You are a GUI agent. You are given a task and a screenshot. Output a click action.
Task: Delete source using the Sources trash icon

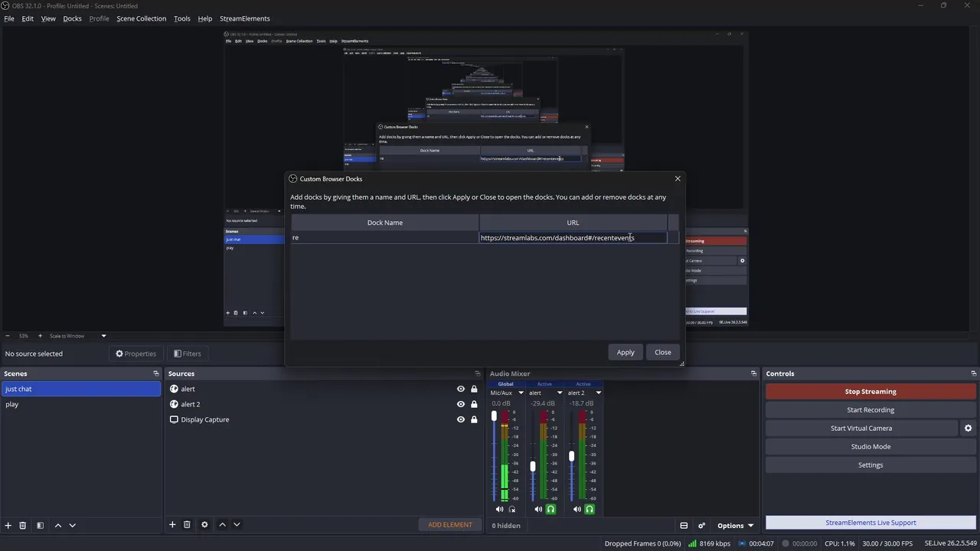click(x=187, y=524)
